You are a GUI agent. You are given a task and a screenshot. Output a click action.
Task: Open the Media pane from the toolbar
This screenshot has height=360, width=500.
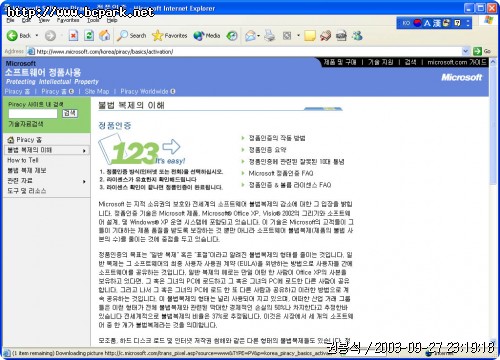pyautogui.click(x=207, y=35)
